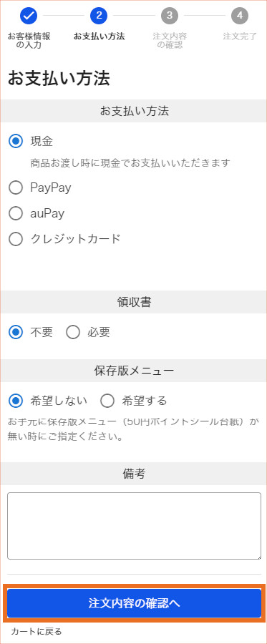Set receipt to 不要
This screenshot has width=267, height=644.
point(16,332)
